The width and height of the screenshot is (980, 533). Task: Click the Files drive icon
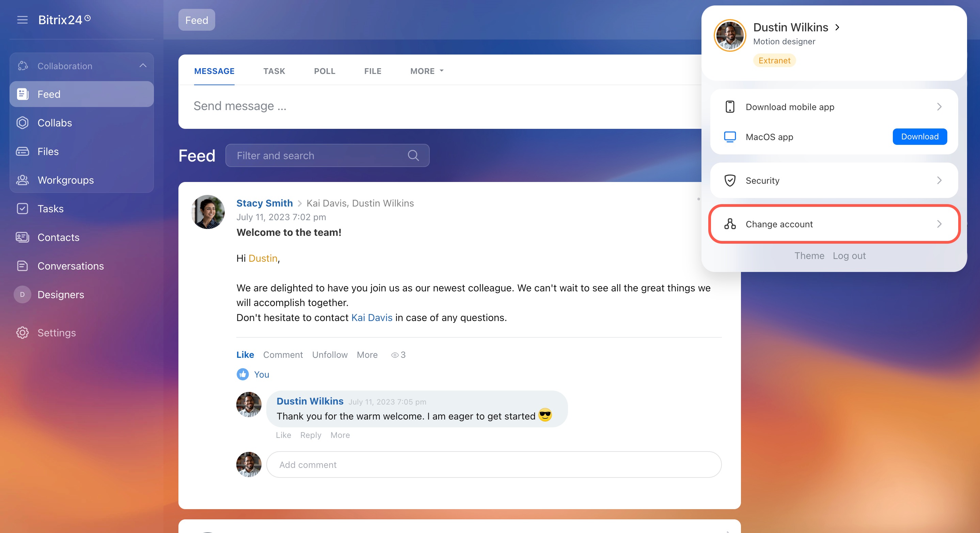point(22,152)
